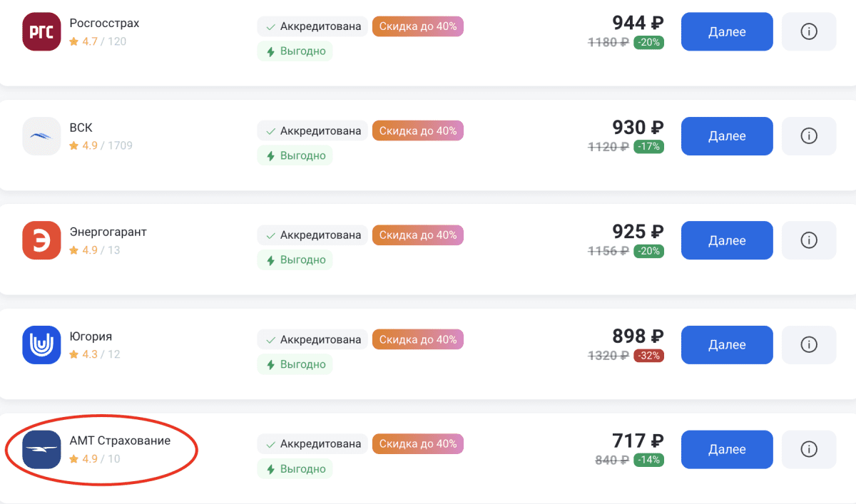The width and height of the screenshot is (856, 504).
Task: Click the АМТ Страхование company name
Action: pyautogui.click(x=120, y=441)
